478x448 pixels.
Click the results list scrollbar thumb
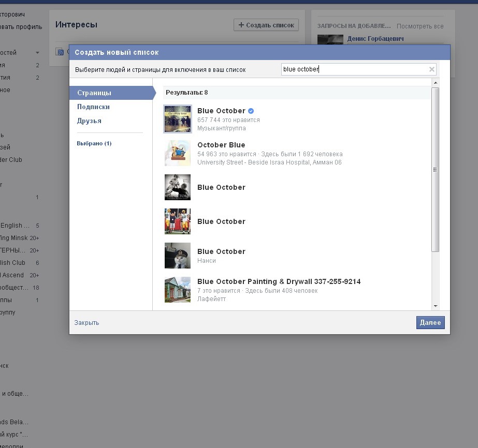(436, 170)
